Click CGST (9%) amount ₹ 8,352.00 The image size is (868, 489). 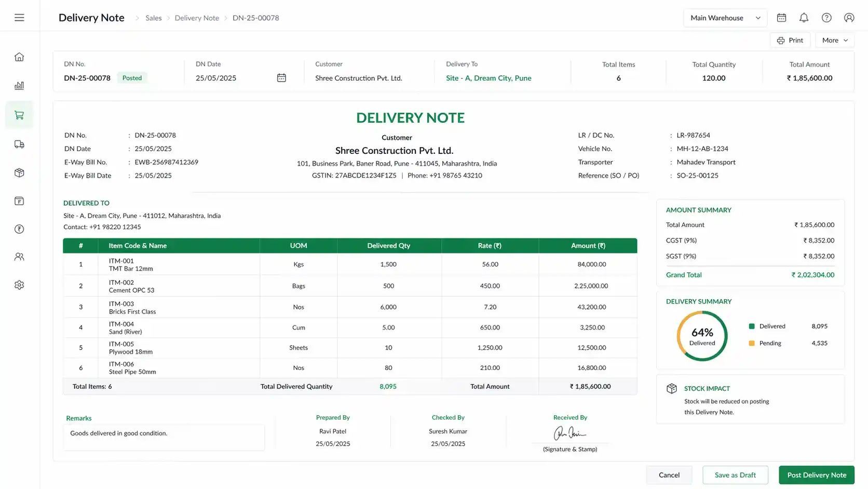tap(819, 241)
